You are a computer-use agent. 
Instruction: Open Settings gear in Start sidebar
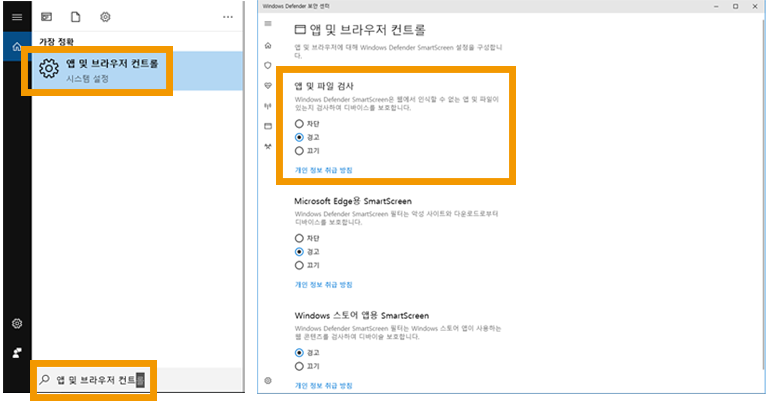(x=17, y=323)
